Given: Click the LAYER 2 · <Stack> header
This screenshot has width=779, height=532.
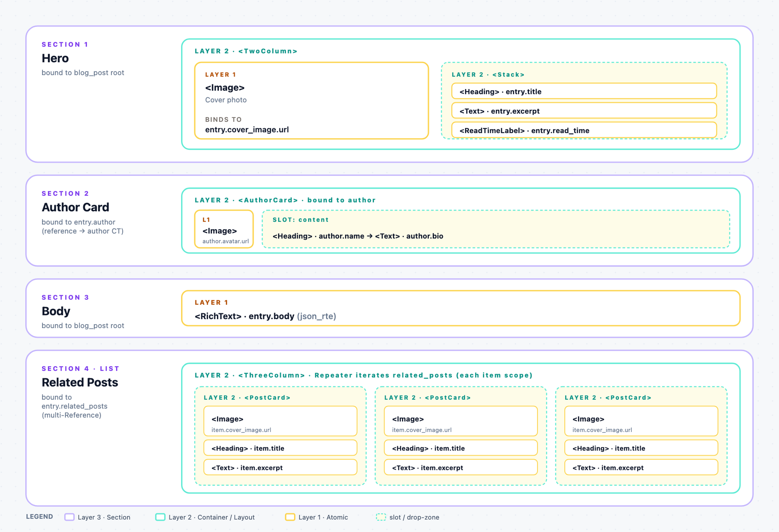Looking at the screenshot, I should point(488,74).
